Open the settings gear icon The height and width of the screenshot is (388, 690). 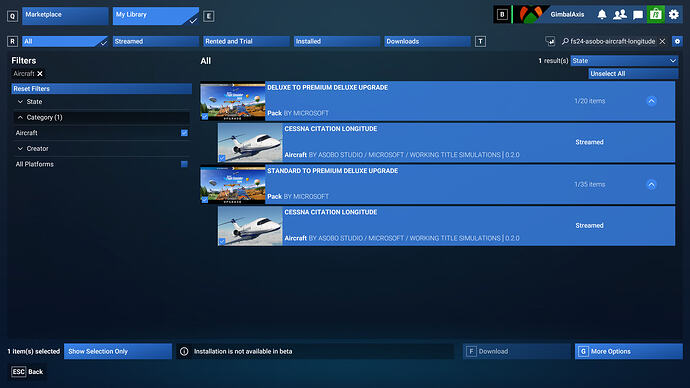[674, 15]
